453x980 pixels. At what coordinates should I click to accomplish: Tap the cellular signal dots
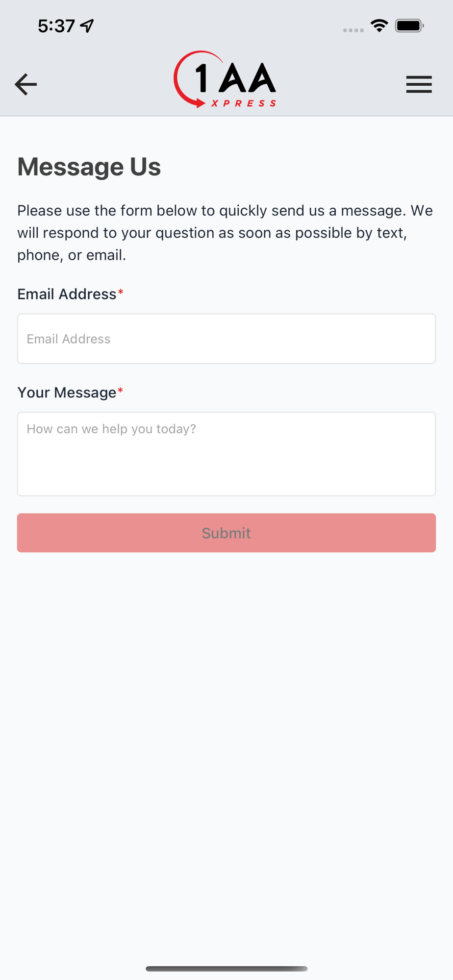pos(353,30)
